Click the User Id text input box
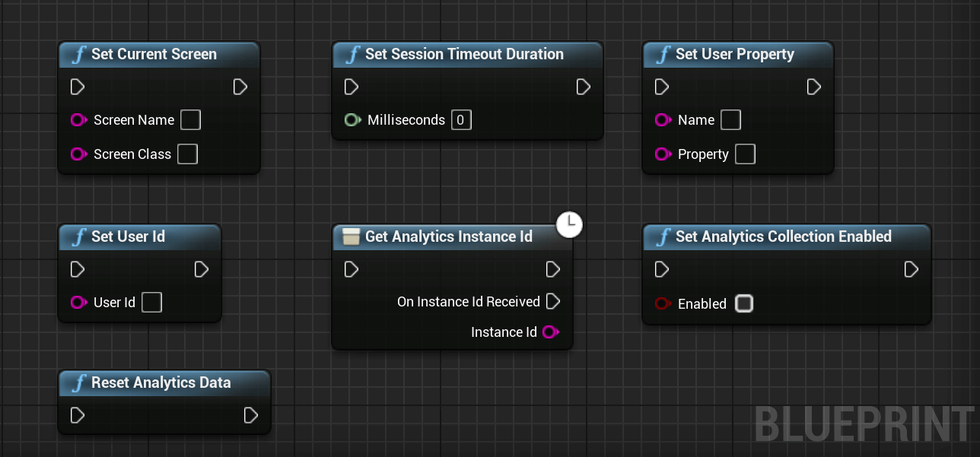 152,303
